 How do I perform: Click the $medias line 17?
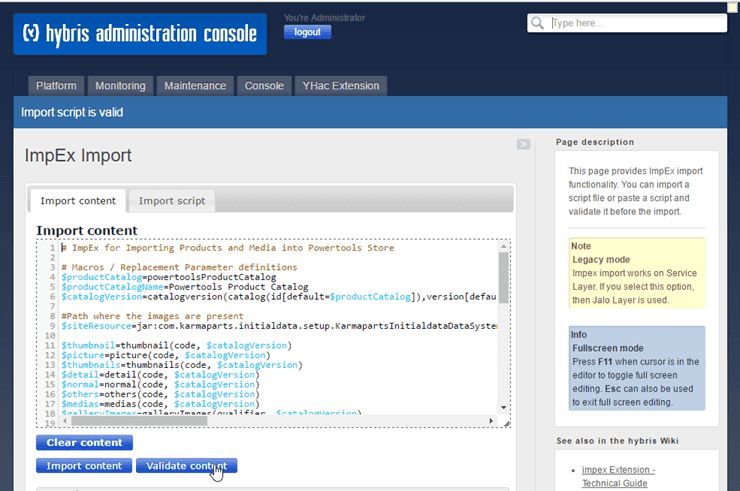point(160,404)
